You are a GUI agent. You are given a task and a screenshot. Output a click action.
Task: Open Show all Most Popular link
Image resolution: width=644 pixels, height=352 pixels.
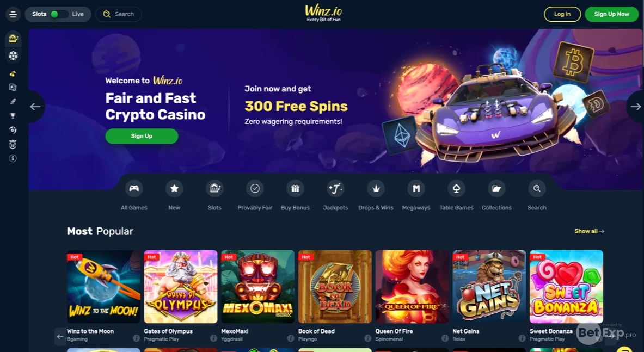tap(589, 231)
